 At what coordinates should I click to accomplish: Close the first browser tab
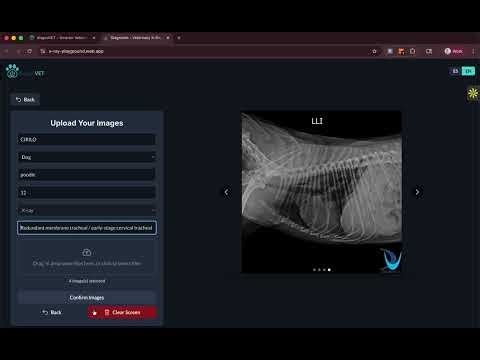(94, 38)
